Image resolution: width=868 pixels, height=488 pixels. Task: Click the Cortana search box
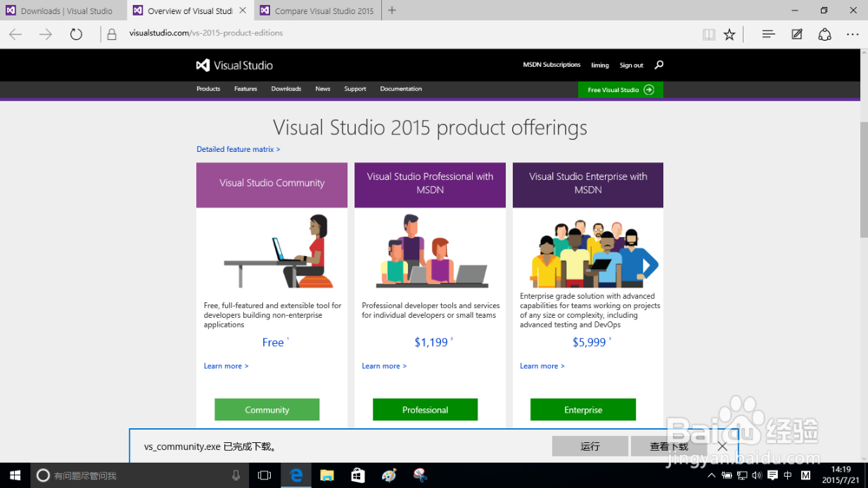(138, 475)
